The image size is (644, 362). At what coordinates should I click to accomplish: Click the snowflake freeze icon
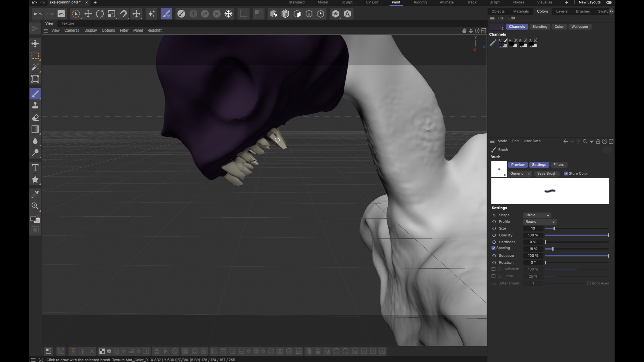228,14
